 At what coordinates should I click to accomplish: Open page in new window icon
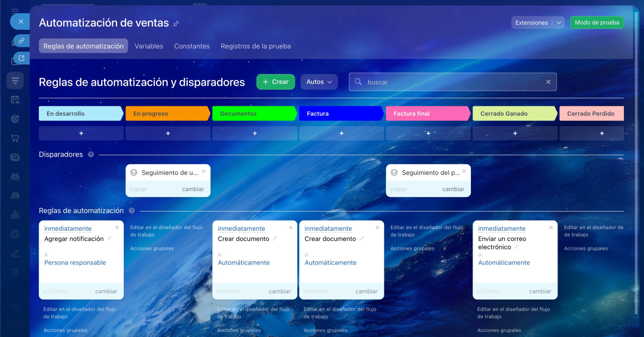[22, 58]
